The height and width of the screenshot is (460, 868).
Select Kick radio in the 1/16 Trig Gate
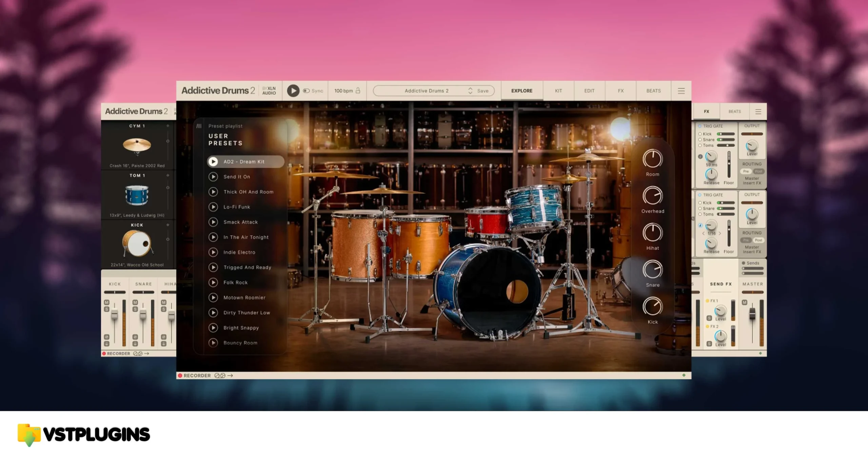[x=700, y=203]
